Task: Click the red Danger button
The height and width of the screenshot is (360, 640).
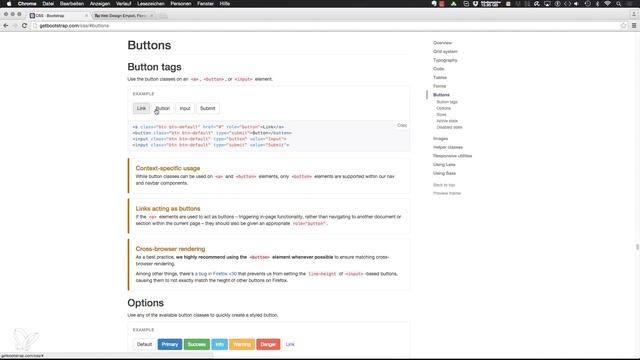Action: click(x=268, y=344)
